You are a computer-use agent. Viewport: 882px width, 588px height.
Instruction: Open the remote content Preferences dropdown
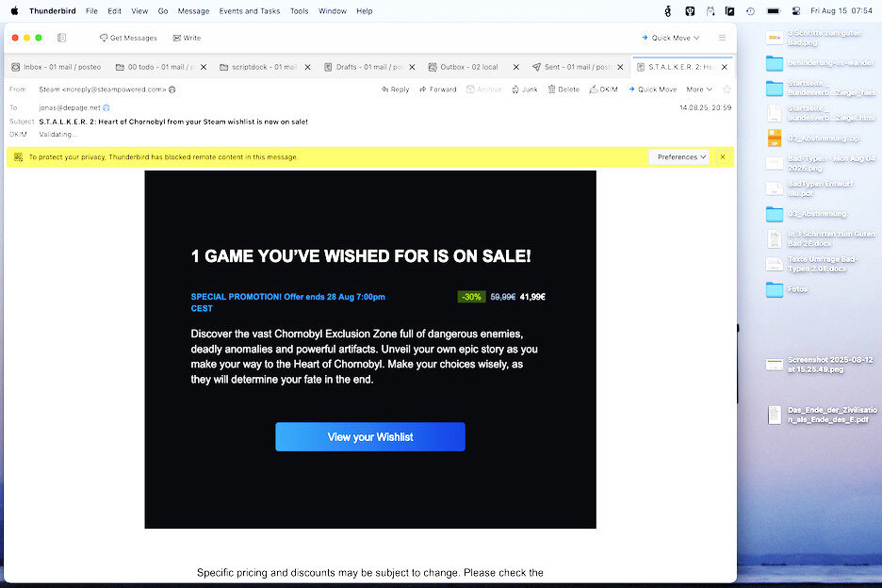click(679, 157)
